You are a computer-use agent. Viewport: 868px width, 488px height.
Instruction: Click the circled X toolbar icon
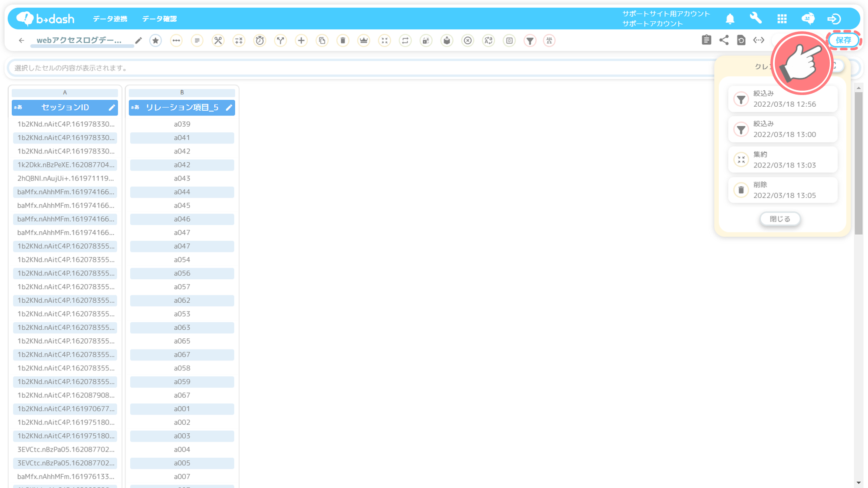tap(468, 40)
